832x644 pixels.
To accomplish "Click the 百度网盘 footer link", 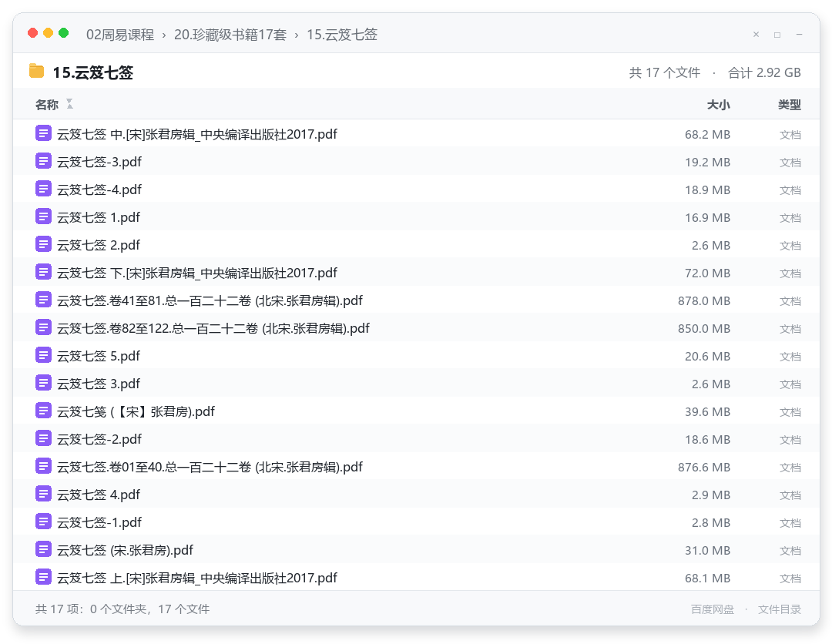I will click(x=713, y=609).
